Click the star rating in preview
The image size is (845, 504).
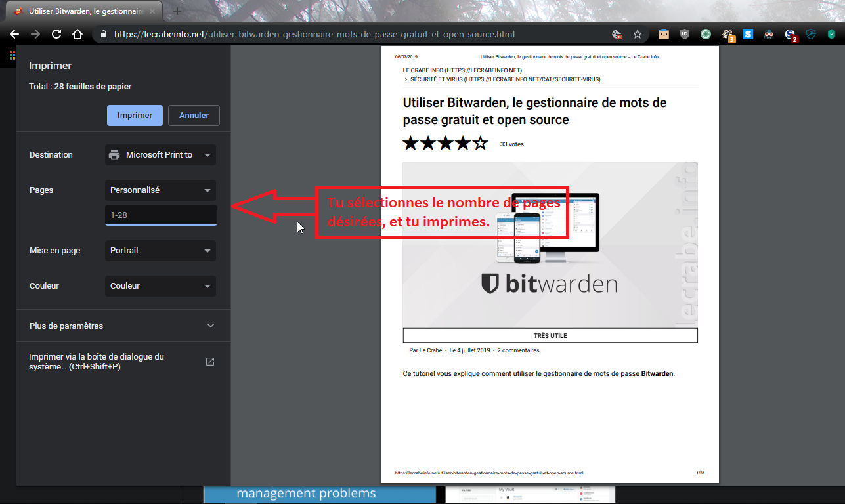446,143
